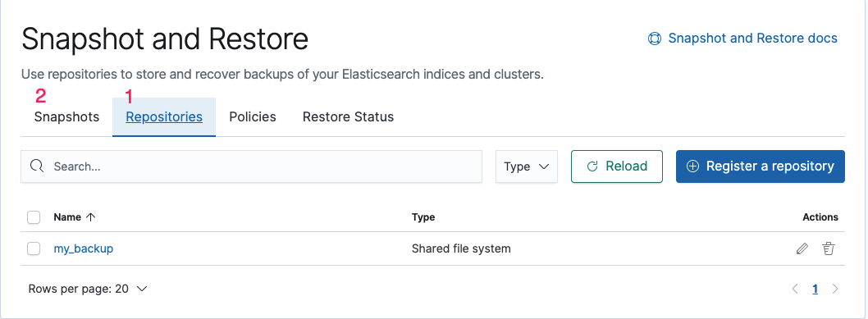
Task: Select the Restore Status tab
Action: click(x=348, y=117)
